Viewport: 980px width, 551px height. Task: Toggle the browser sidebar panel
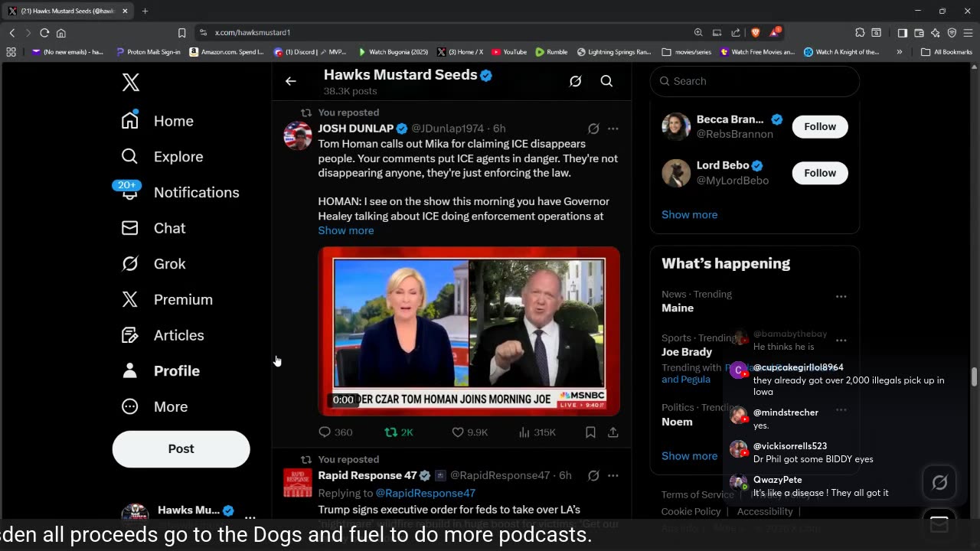pyautogui.click(x=902, y=33)
